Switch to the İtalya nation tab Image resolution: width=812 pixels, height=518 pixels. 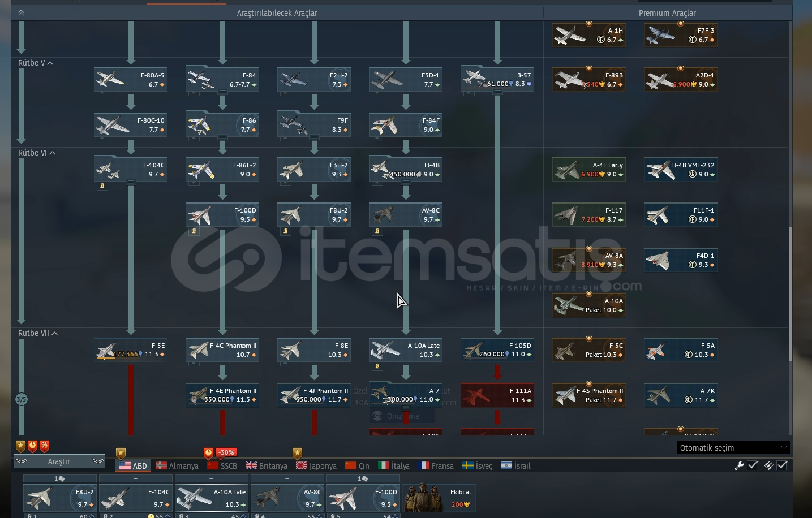click(x=394, y=466)
